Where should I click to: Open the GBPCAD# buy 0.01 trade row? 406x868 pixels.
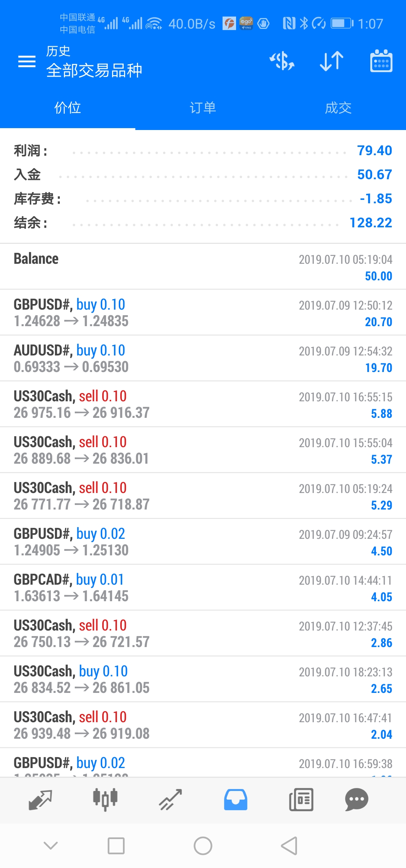pyautogui.click(x=203, y=587)
